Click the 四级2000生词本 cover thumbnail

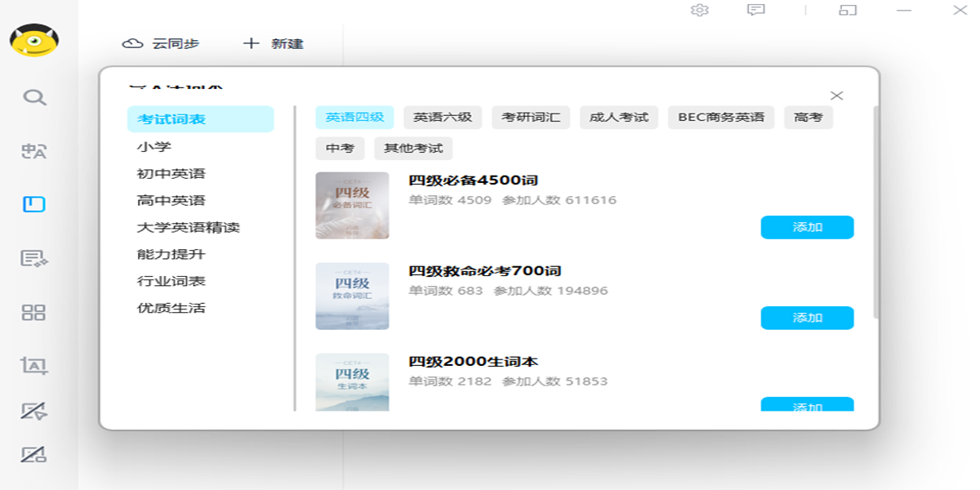(352, 382)
